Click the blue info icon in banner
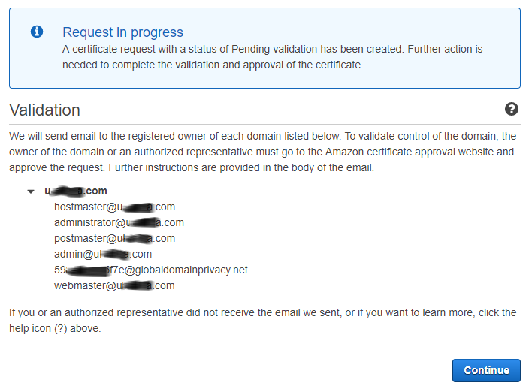Screen dimensions: 532x392 [36, 32]
